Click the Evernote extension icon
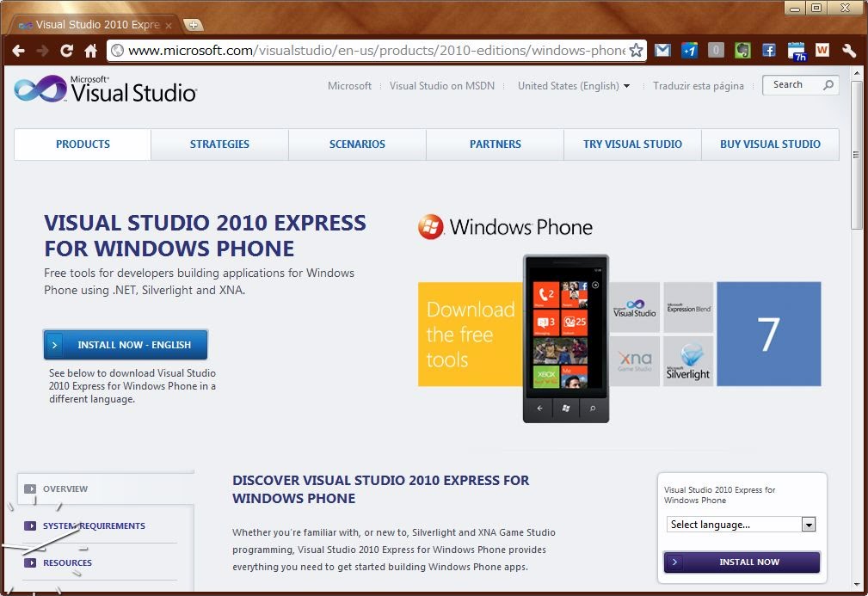Viewport: 868px width, 596px height. 742,51
